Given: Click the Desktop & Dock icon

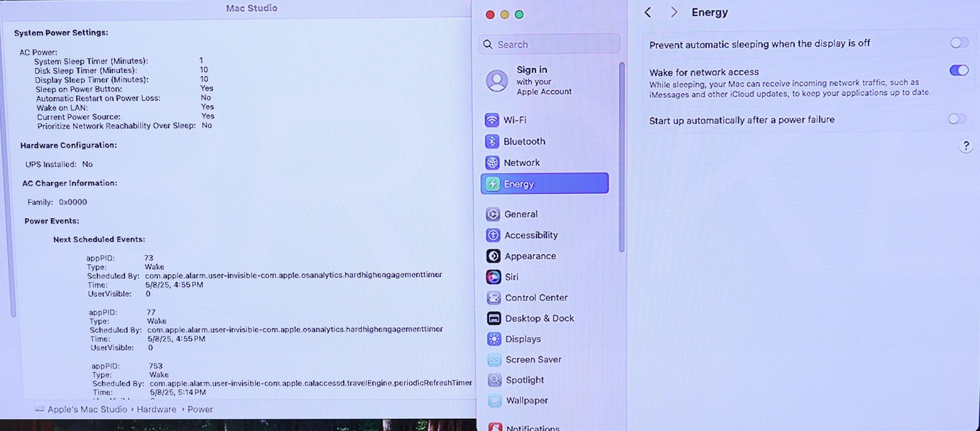Looking at the screenshot, I should 494,318.
